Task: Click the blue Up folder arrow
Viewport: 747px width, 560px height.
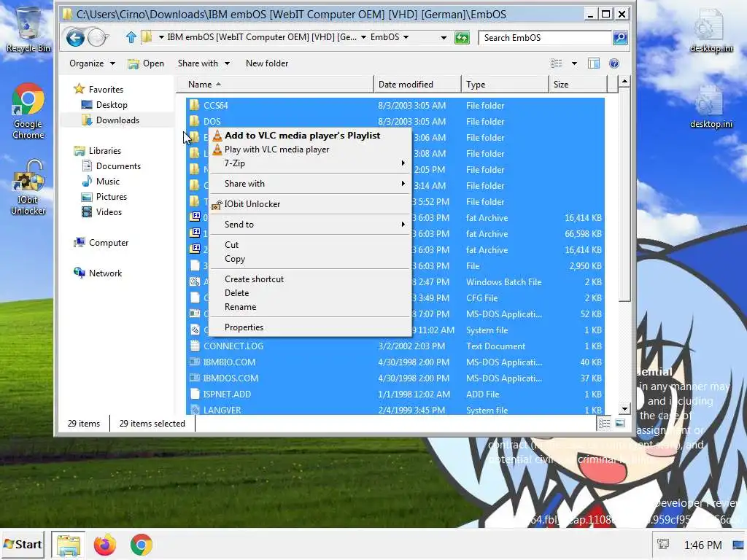Action: pyautogui.click(x=131, y=37)
